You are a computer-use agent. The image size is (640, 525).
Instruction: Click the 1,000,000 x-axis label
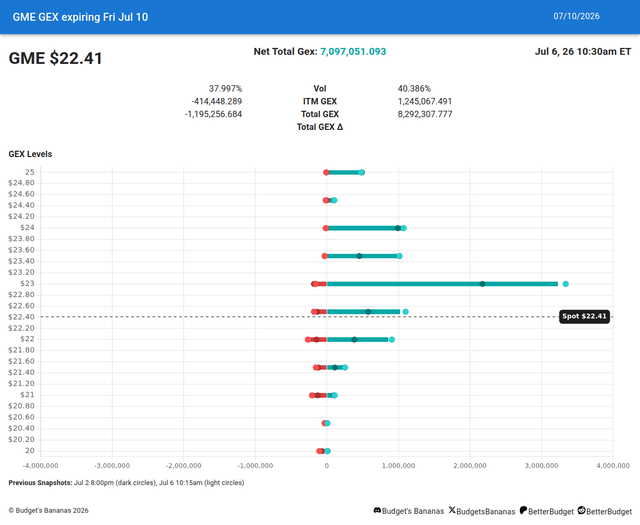(x=398, y=465)
